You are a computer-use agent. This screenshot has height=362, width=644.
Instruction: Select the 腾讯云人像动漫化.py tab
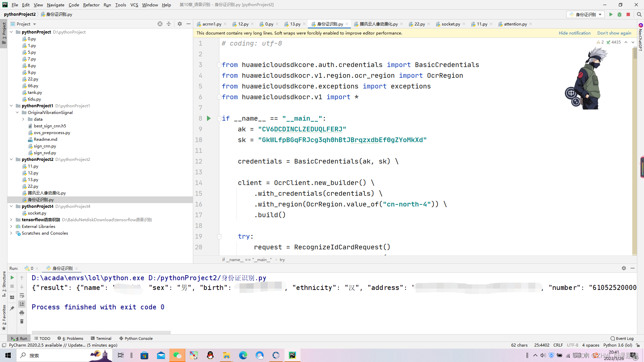click(x=378, y=24)
